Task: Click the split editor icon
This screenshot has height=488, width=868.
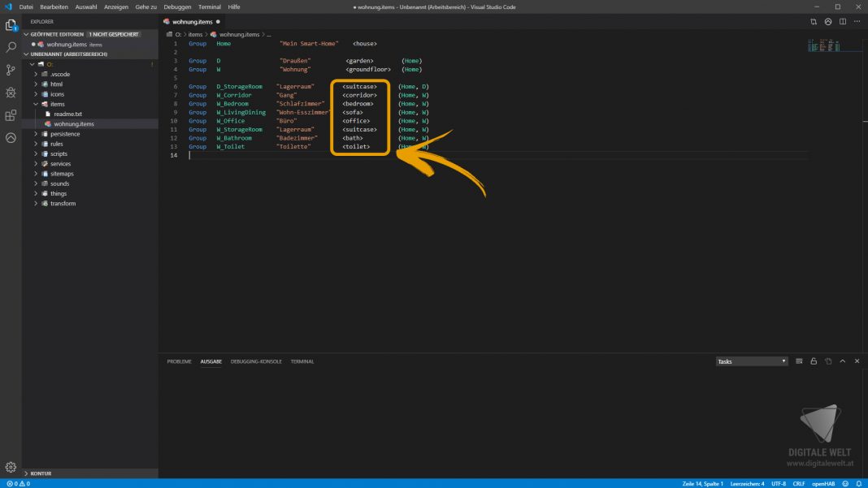Action: tap(843, 22)
